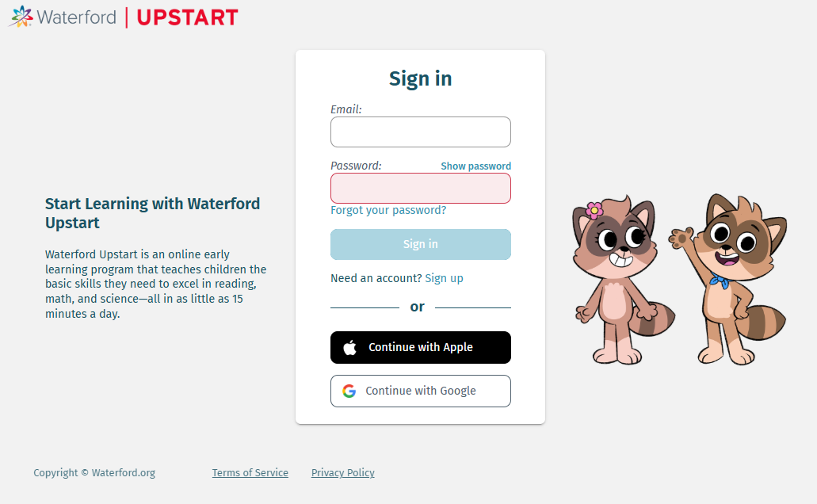Screen dimensions: 817x504
Task: View the Privacy Policy
Action: tap(342, 473)
